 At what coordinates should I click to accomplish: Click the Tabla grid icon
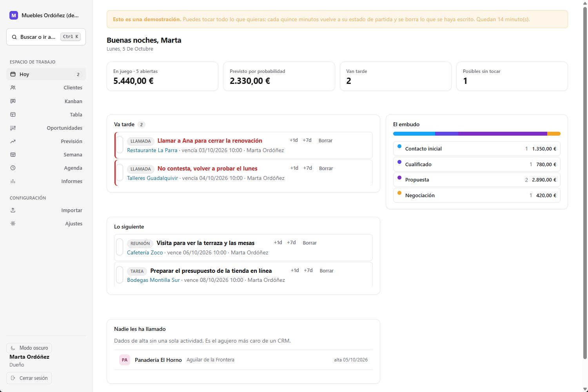point(13,114)
